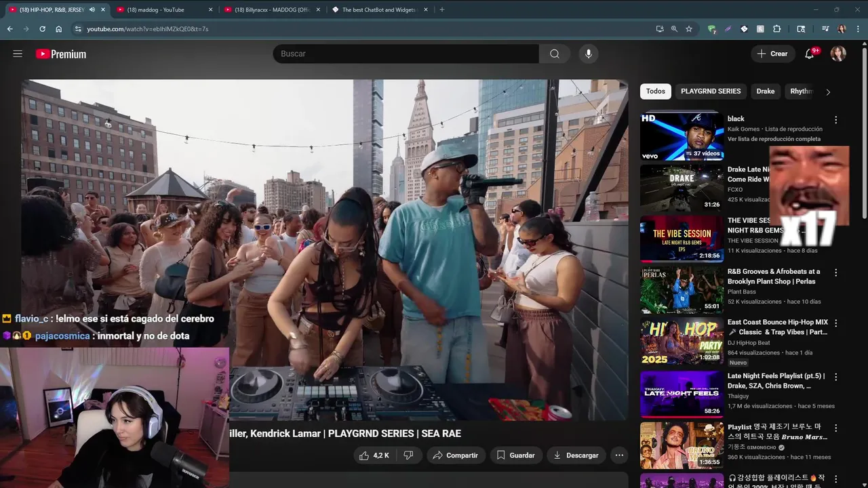The height and width of the screenshot is (488, 868).
Task: Open the DJ HipHop Beat channel name
Action: point(749,343)
